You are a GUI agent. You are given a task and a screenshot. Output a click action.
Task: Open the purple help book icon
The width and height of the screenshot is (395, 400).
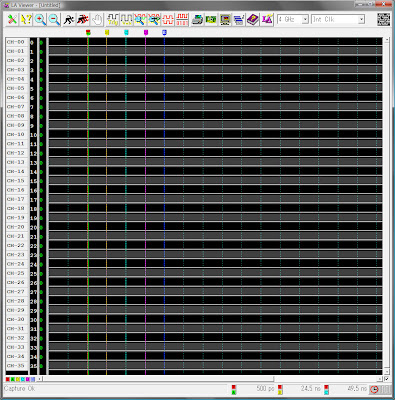253,20
